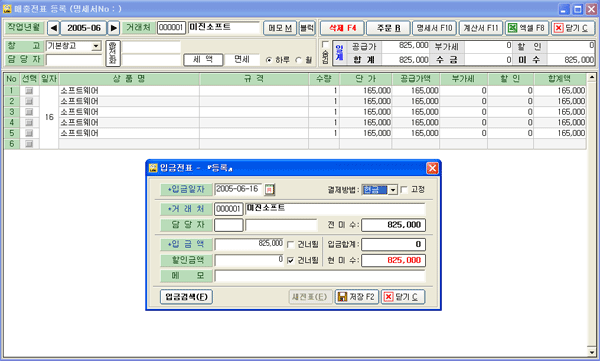Open calendar picker beside 입금일자 date
This screenshot has width=600, height=361.
click(x=269, y=189)
